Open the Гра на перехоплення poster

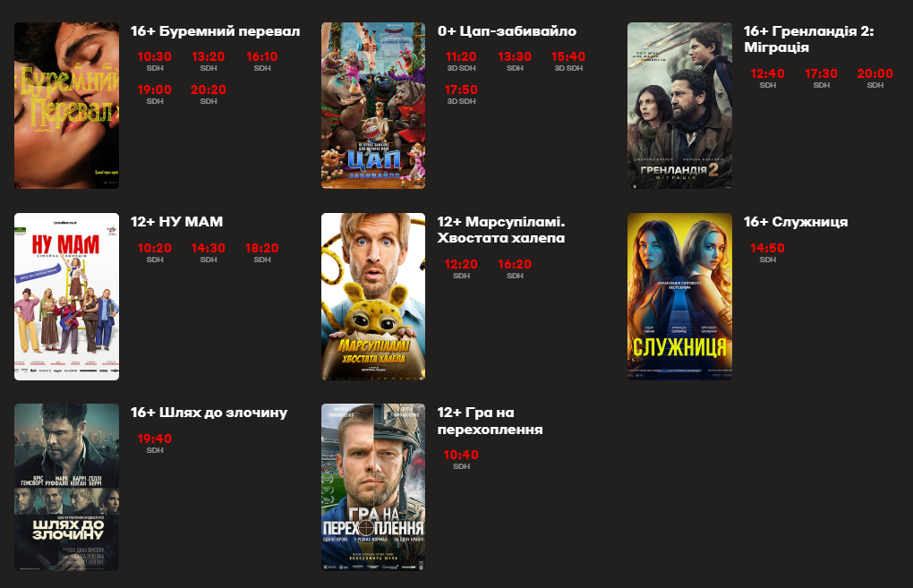pyautogui.click(x=373, y=487)
